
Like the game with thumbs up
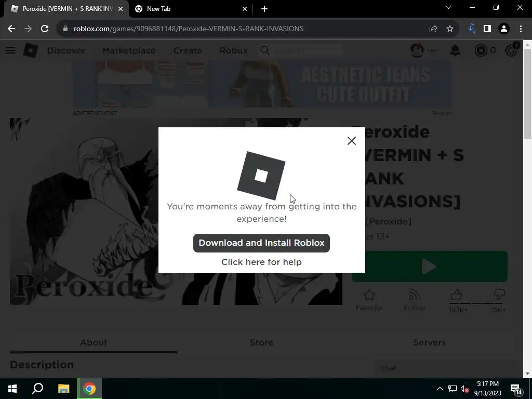pyautogui.click(x=457, y=295)
